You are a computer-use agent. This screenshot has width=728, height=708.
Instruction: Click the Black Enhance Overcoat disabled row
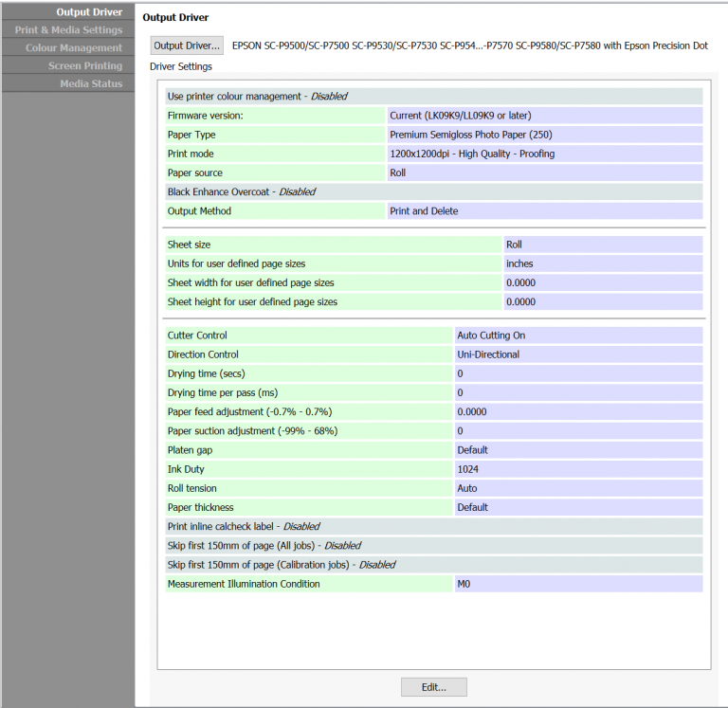point(434,191)
